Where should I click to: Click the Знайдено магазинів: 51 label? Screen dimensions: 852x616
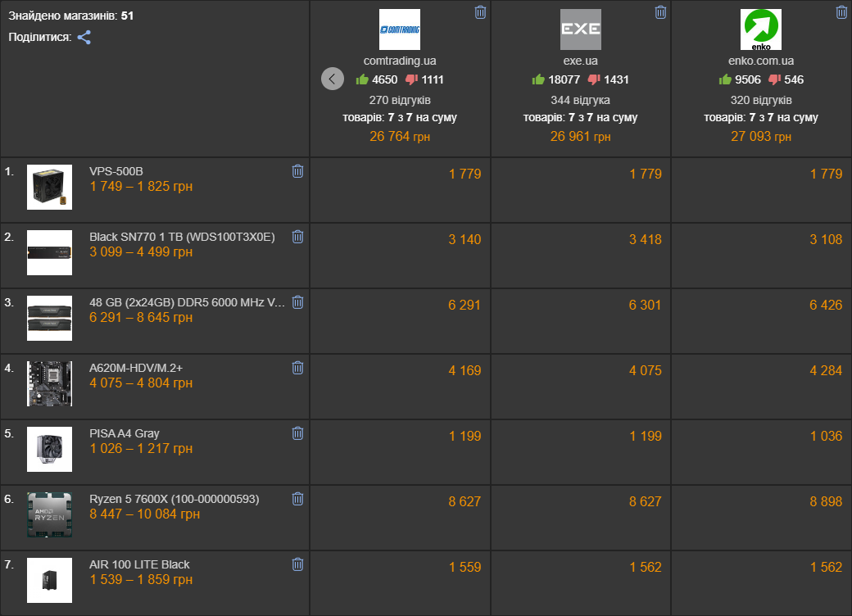(x=70, y=16)
